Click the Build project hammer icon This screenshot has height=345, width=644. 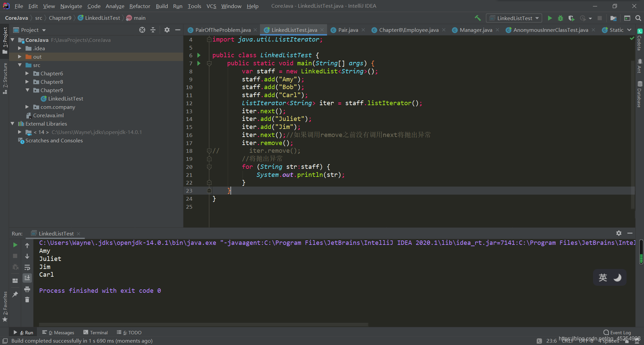coord(478,18)
